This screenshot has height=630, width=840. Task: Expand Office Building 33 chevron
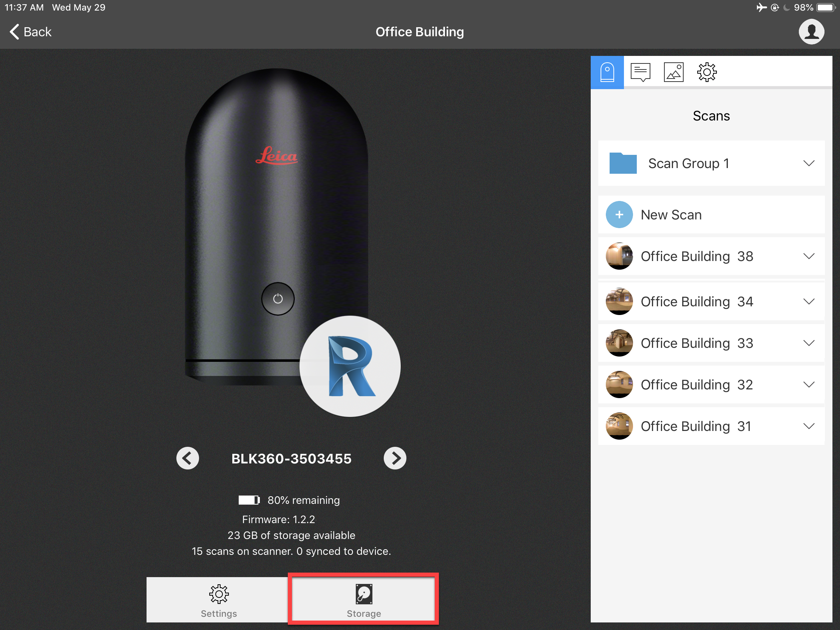(x=809, y=343)
